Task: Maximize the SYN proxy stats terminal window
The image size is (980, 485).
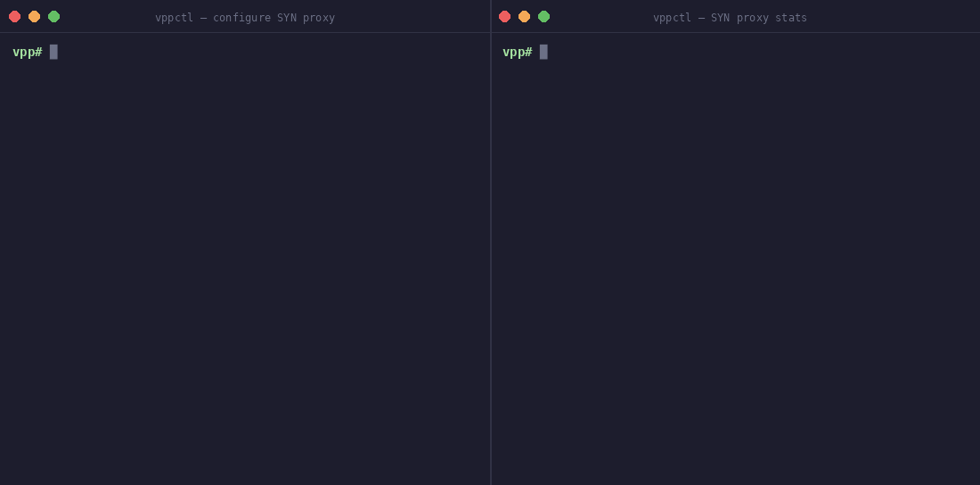Action: tap(543, 17)
